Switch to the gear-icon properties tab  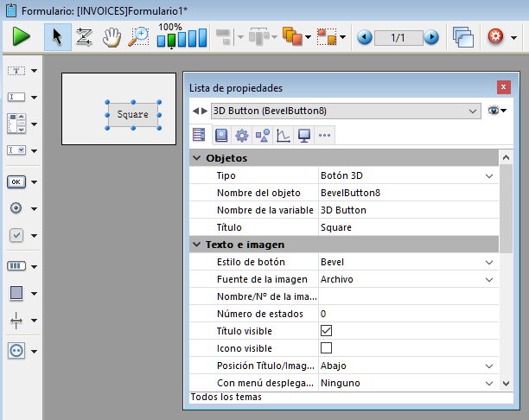pyautogui.click(x=241, y=135)
